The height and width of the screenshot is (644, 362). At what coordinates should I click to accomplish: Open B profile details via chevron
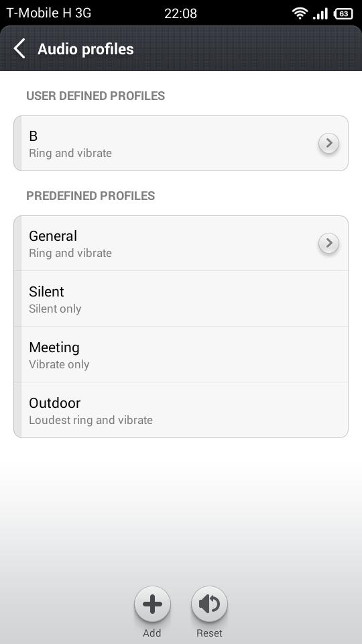tap(328, 144)
